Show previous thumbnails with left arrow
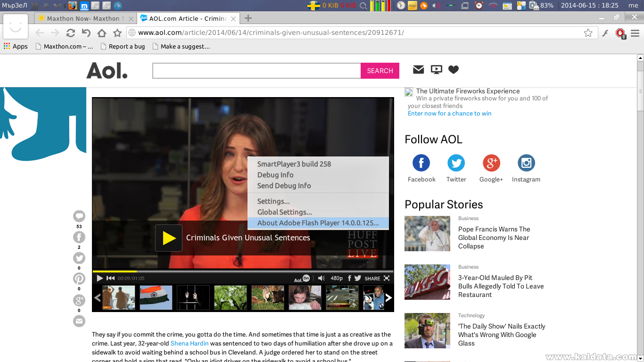The image size is (644, 362). pyautogui.click(x=98, y=297)
